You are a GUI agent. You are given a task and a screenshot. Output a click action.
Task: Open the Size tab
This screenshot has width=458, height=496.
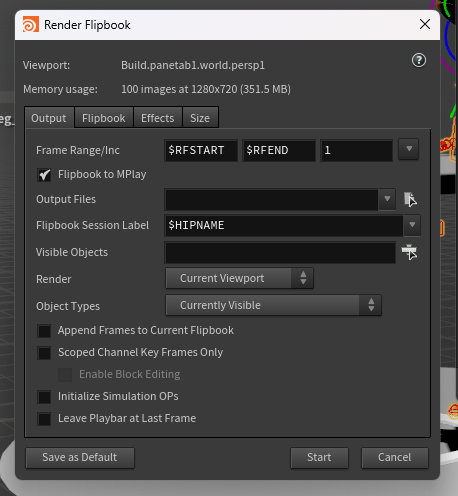(200, 118)
